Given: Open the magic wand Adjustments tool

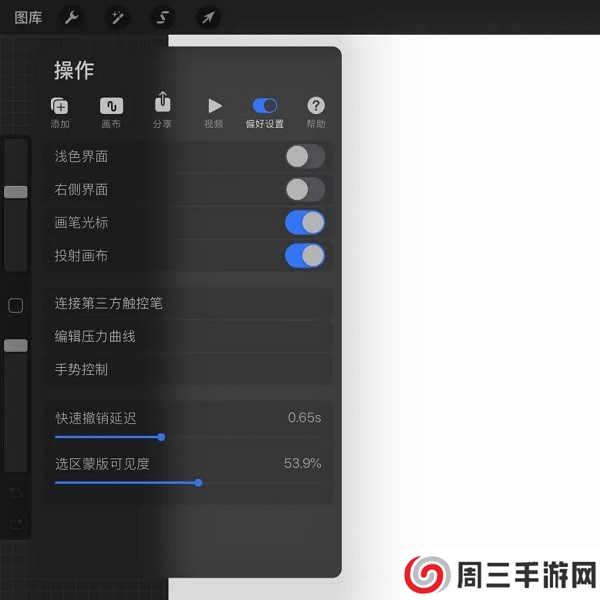Looking at the screenshot, I should (x=117, y=17).
